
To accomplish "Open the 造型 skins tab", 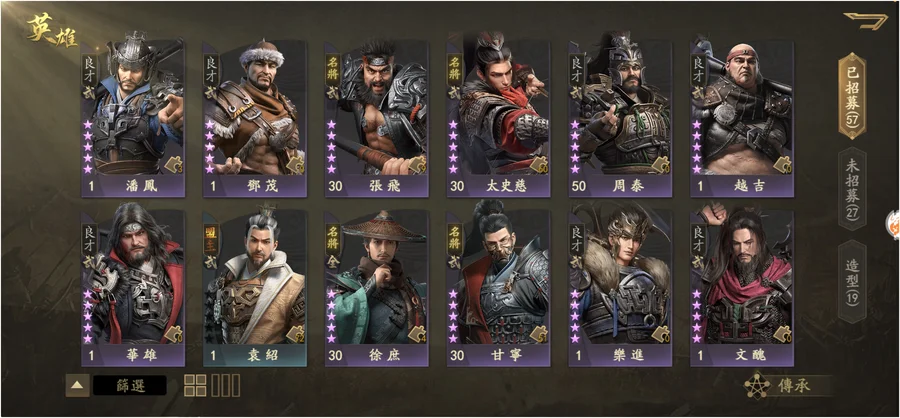I will click(852, 281).
